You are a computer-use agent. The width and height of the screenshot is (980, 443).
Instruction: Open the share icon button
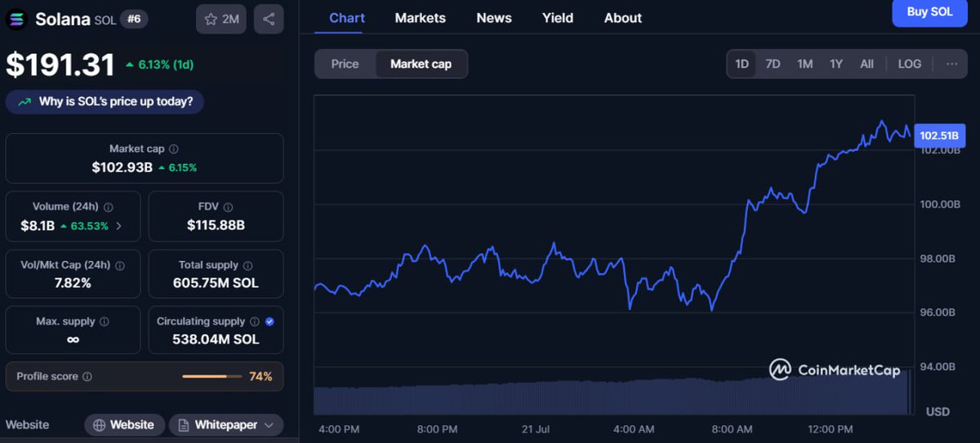pyautogui.click(x=269, y=19)
